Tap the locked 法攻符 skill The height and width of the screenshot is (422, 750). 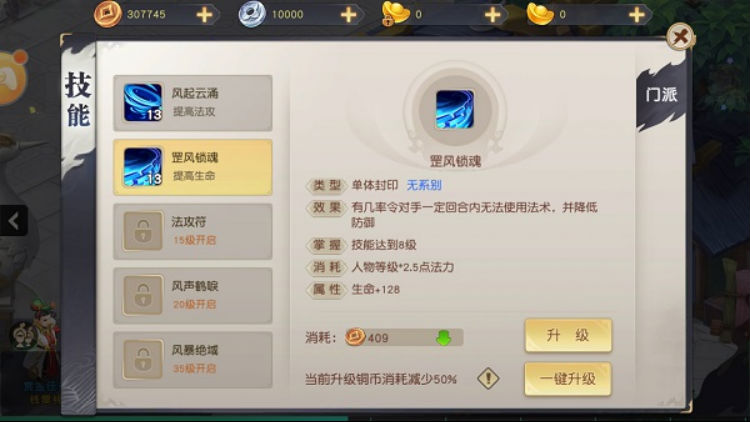click(x=193, y=232)
